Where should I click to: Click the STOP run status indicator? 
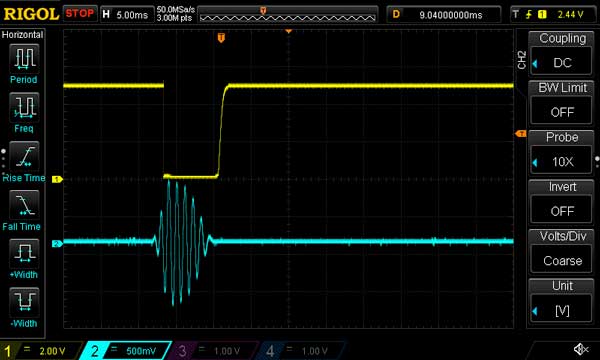pyautogui.click(x=80, y=14)
